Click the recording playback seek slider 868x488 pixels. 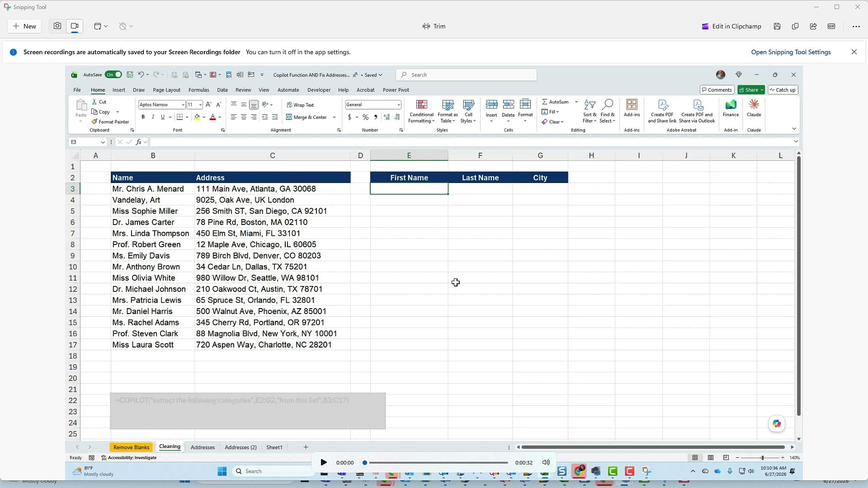pos(436,463)
